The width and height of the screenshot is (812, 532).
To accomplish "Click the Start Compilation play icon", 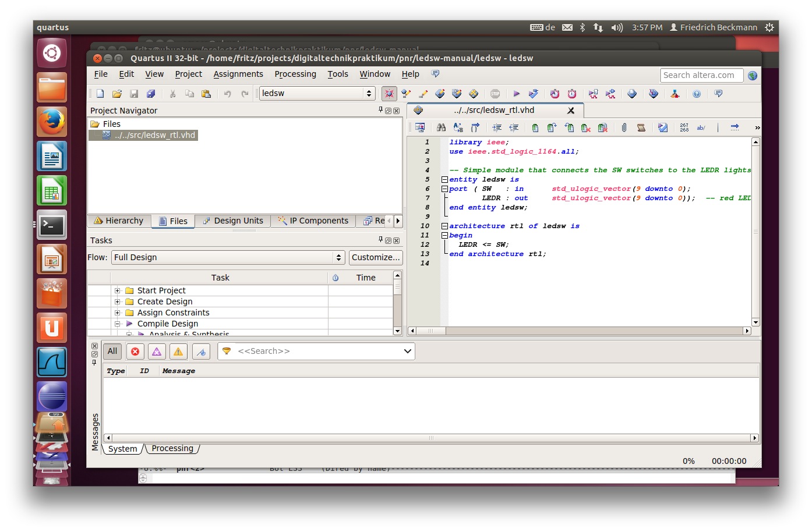I will point(516,94).
